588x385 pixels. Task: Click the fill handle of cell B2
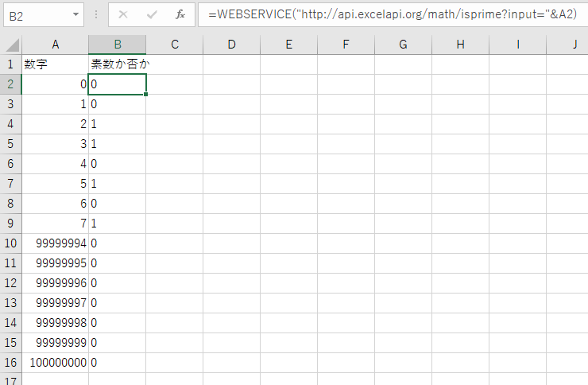click(x=146, y=94)
